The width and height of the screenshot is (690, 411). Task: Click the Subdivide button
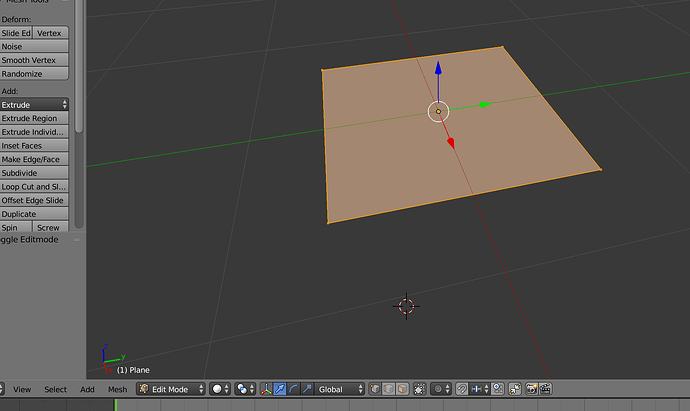[34, 173]
